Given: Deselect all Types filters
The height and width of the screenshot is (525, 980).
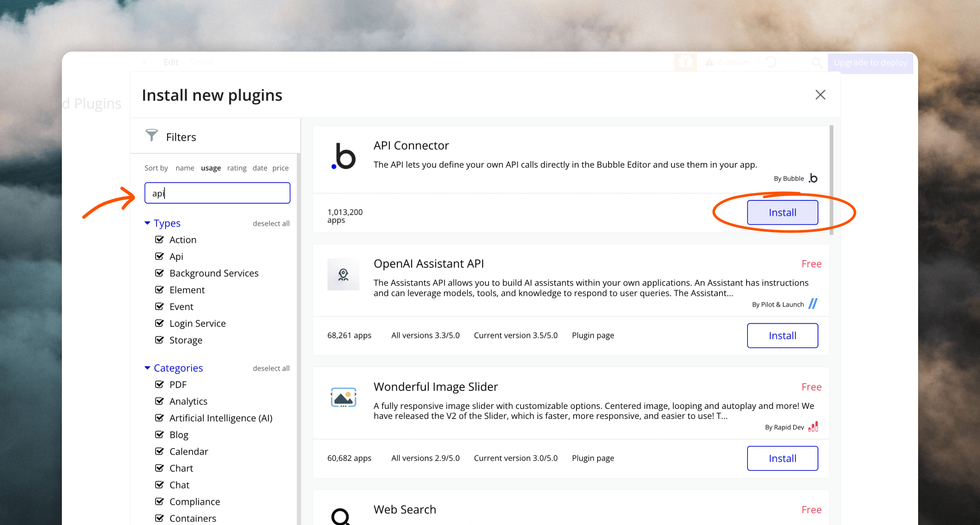Looking at the screenshot, I should 271,224.
